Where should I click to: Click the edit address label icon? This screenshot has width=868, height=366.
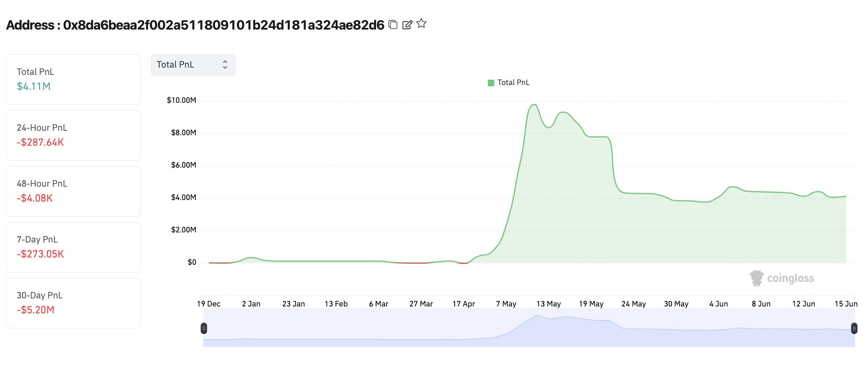[407, 25]
